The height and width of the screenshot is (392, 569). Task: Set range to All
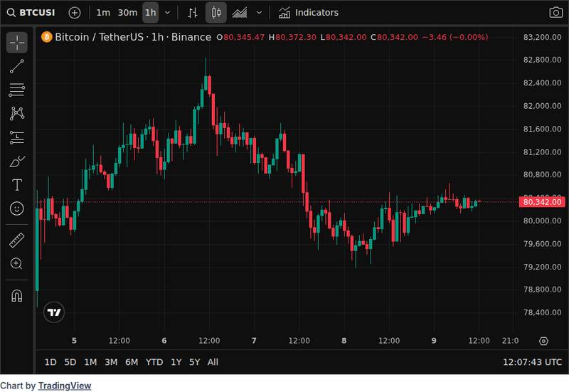coord(213,362)
